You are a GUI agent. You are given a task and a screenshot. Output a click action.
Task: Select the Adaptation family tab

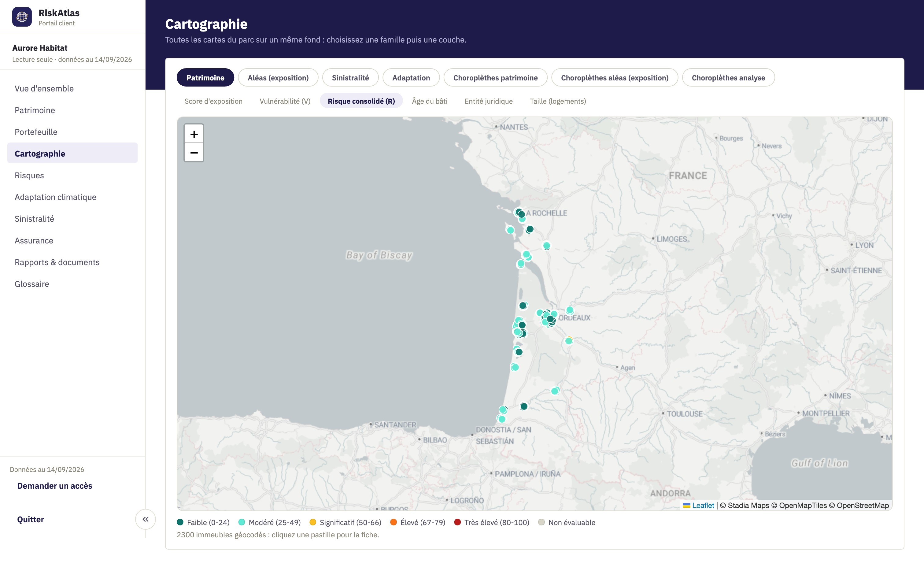[411, 78]
